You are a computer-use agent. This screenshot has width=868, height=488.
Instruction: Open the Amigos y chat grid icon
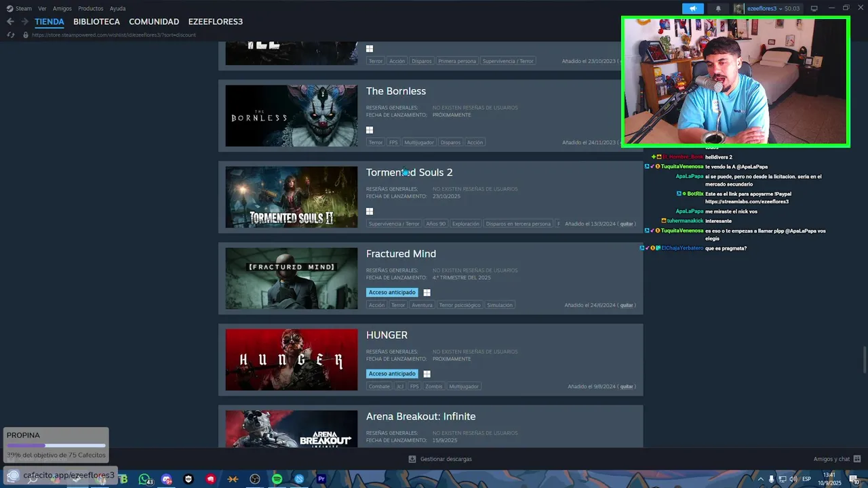coord(857,459)
